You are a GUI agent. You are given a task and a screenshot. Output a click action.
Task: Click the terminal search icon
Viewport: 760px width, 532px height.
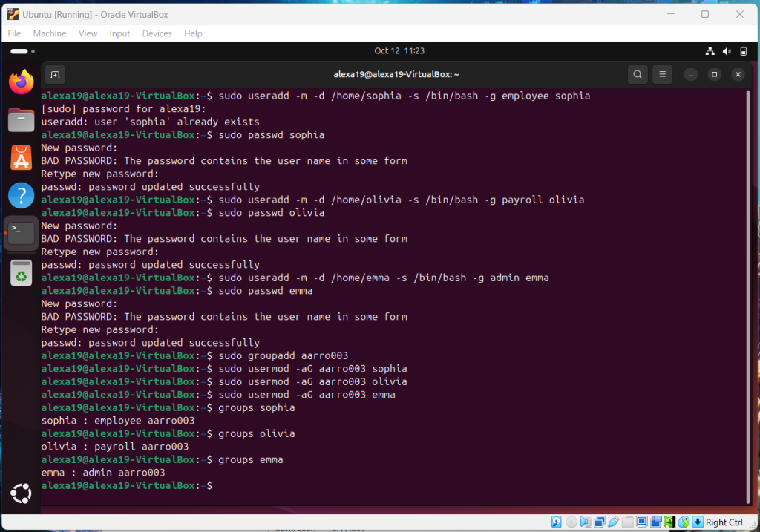pyautogui.click(x=638, y=74)
